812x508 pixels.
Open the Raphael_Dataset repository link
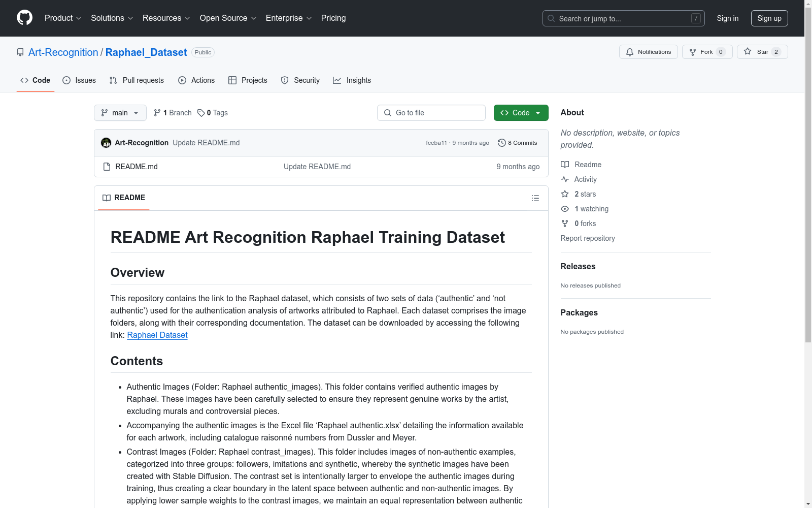tap(146, 52)
